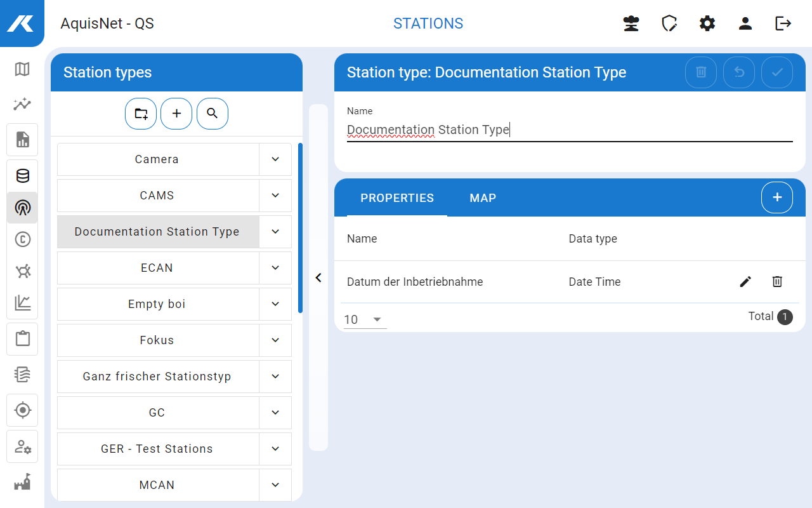Collapse the station types panel
The image size is (812, 508).
(x=318, y=277)
